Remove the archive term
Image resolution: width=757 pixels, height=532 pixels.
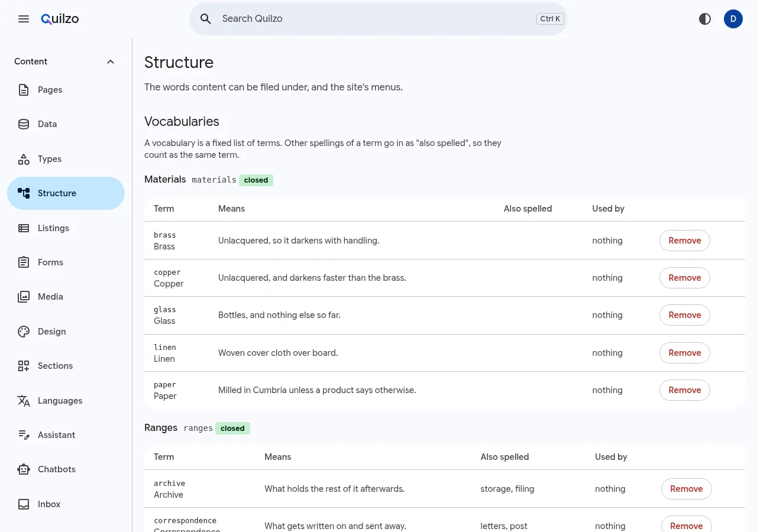tap(687, 489)
